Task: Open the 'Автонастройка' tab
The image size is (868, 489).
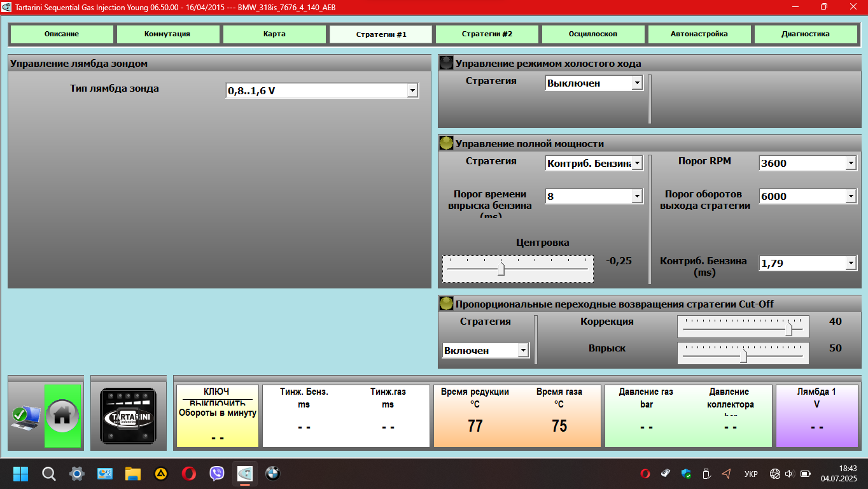Action: [x=699, y=34]
